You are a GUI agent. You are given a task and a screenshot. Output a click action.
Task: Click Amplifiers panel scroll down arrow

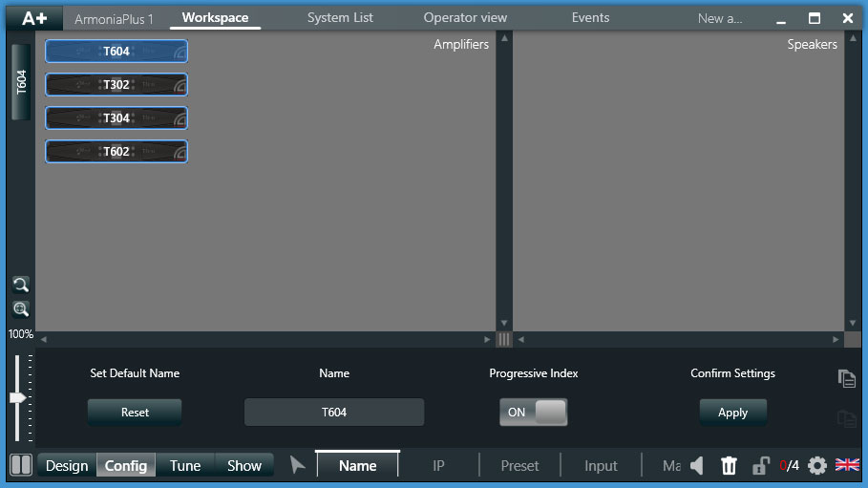(504, 323)
